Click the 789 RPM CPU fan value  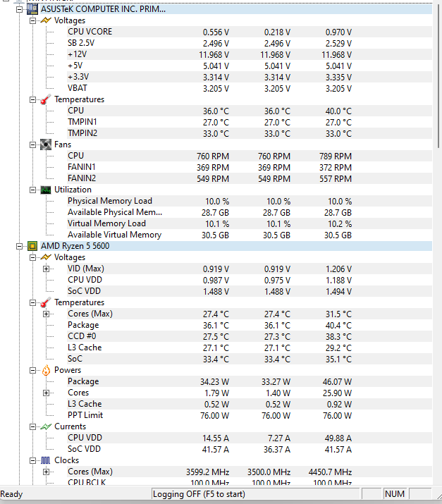coord(336,156)
